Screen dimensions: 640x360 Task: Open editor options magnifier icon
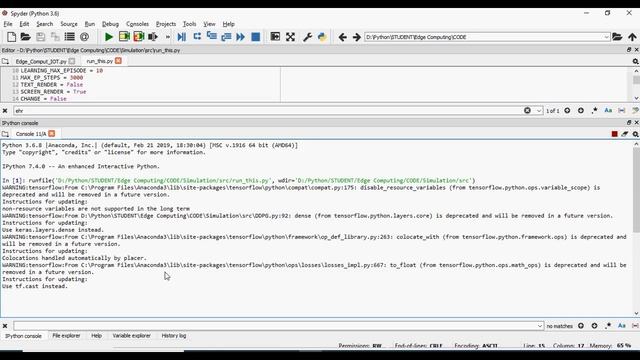click(636, 61)
